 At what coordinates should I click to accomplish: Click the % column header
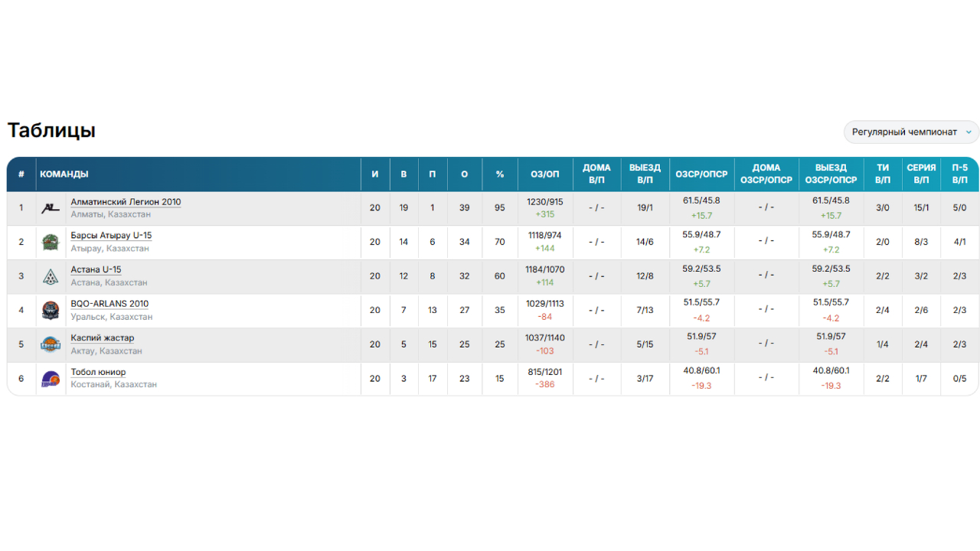[500, 174]
